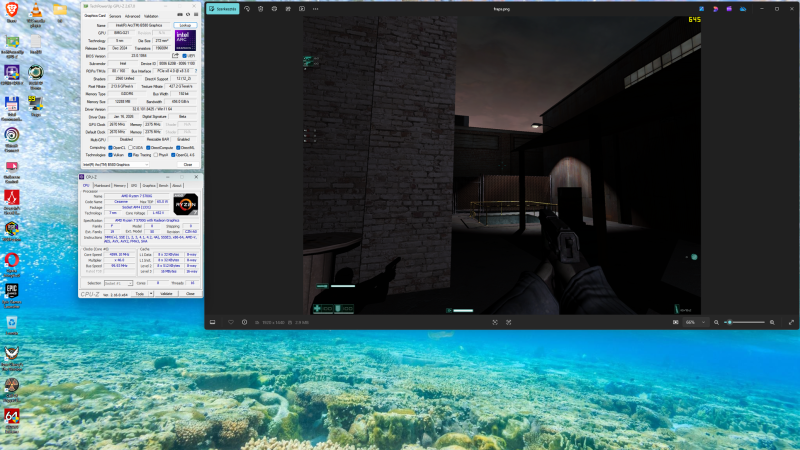Open the Tools dropdown arrow in CPU-Z

click(x=151, y=294)
